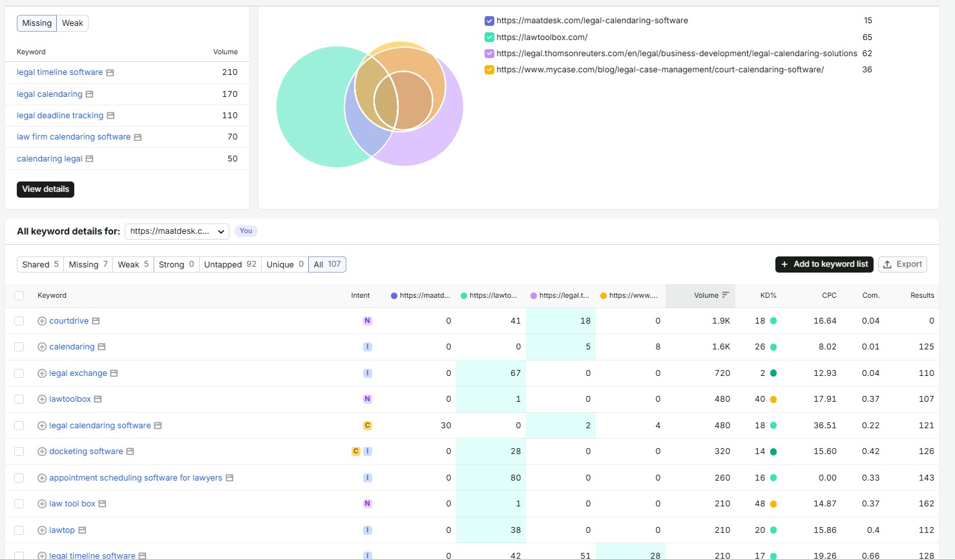This screenshot has width=955, height=560.
Task: Select the Missing 7 filter tab
Action: pos(88,264)
